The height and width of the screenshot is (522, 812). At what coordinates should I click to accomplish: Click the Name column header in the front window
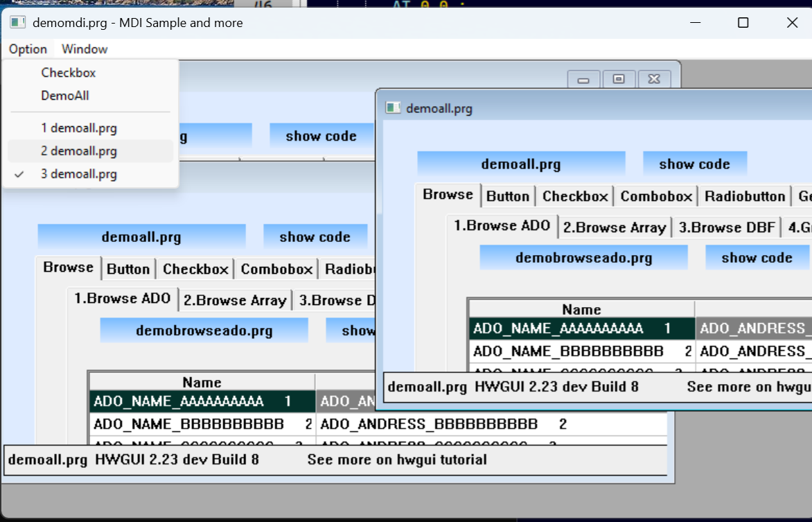coord(581,309)
